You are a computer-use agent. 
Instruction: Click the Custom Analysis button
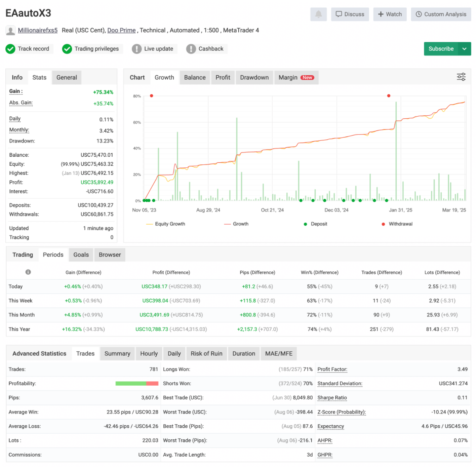coord(441,14)
